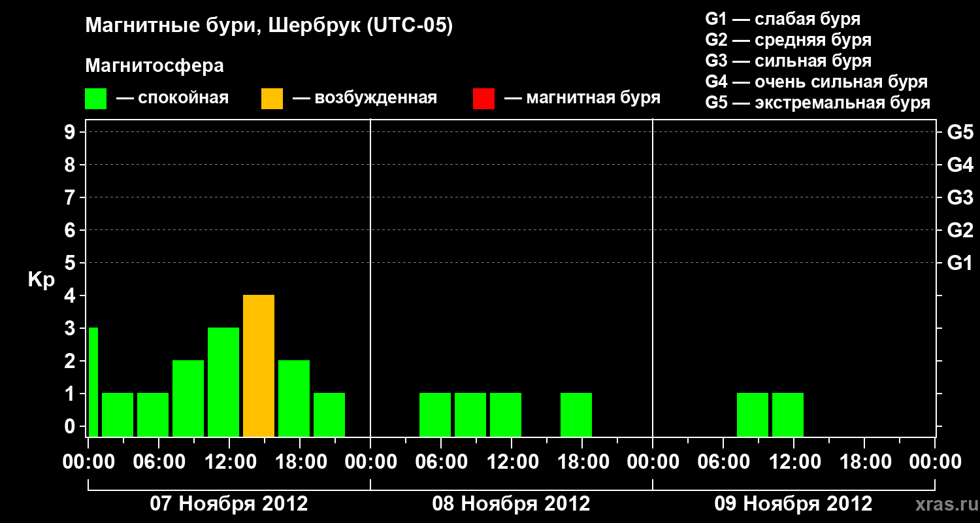Select the first Kp 1 bar on 09 November
The height and width of the screenshot is (523, 980).
(753, 414)
